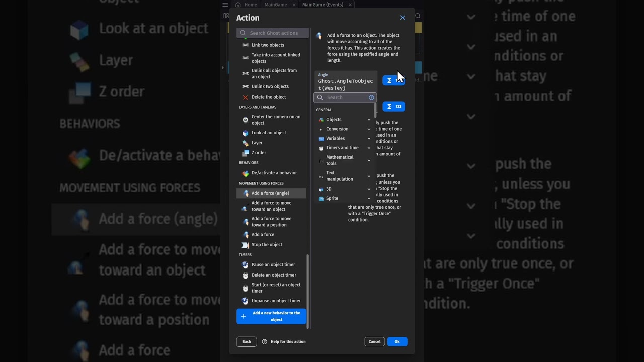Confirm with the Ok button
644x362 pixels.
click(397, 342)
